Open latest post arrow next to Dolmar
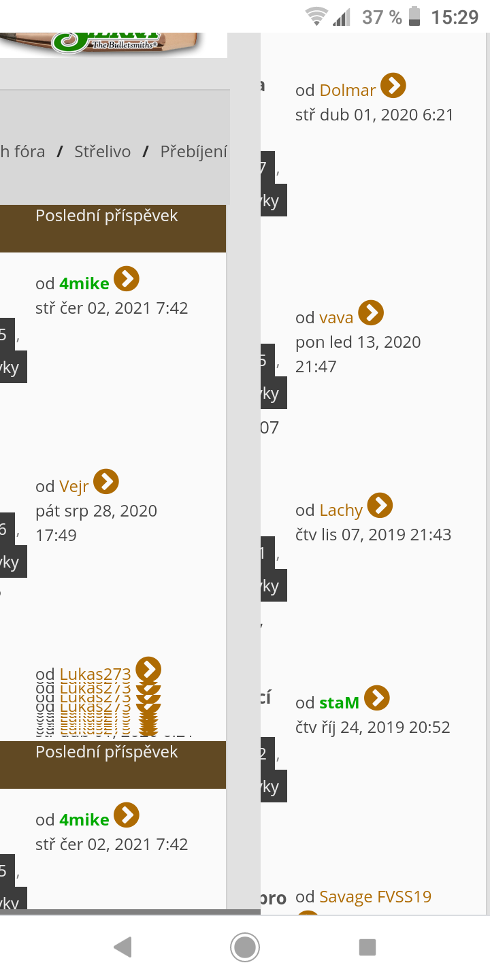 [393, 86]
